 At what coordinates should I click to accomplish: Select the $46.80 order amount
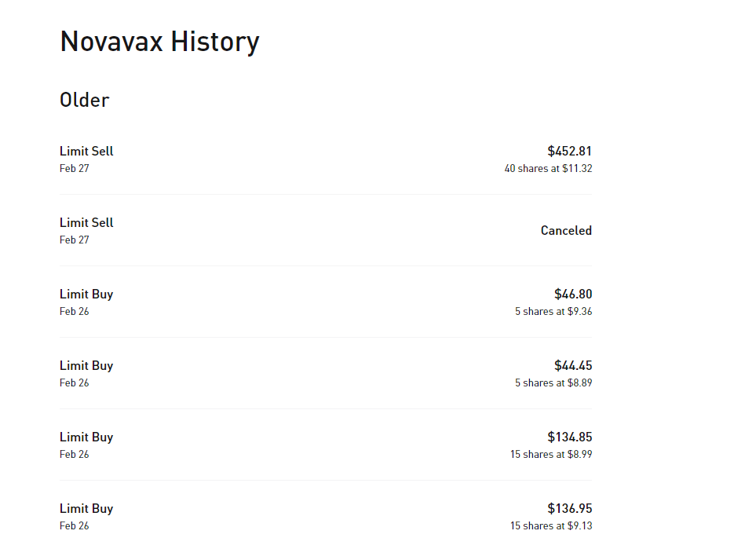click(x=573, y=294)
